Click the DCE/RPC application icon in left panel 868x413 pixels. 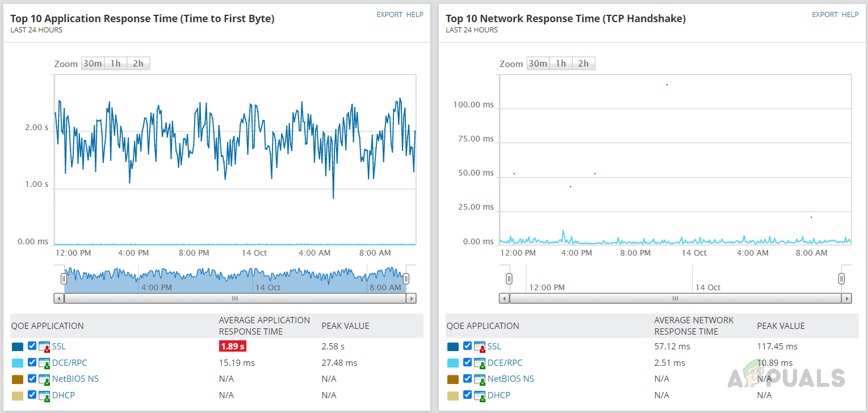pos(44,363)
